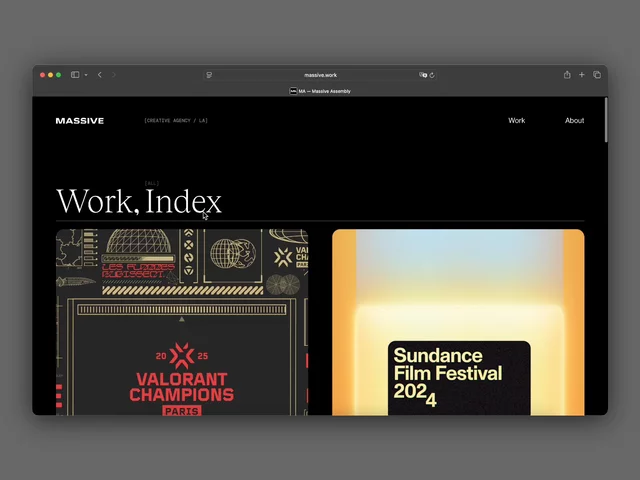Screen dimensions: 640x480
Task: Show the tab overview icon
Action: tap(597, 75)
